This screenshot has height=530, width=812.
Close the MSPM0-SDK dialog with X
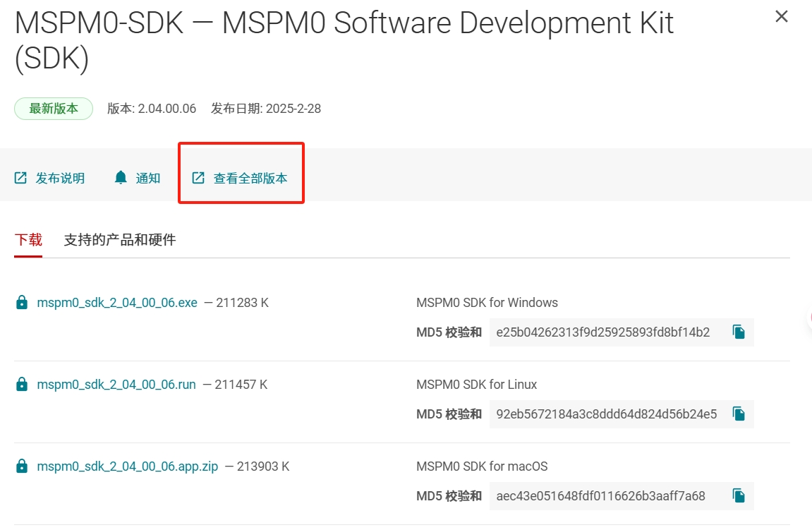782,16
